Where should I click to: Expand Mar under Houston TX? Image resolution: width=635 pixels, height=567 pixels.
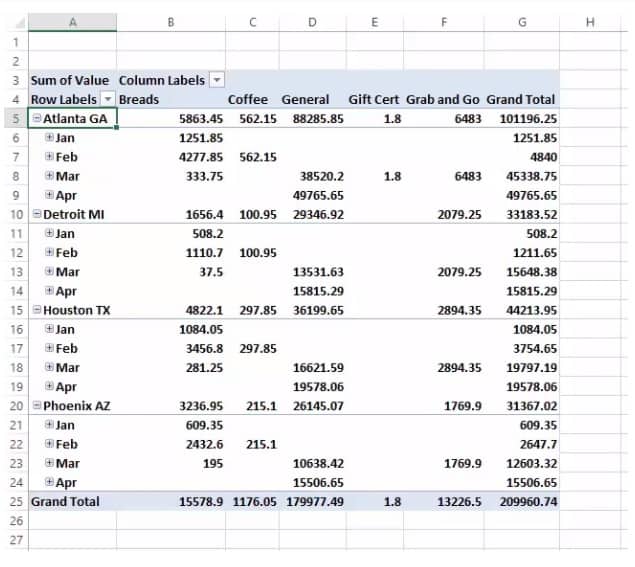pos(49,367)
